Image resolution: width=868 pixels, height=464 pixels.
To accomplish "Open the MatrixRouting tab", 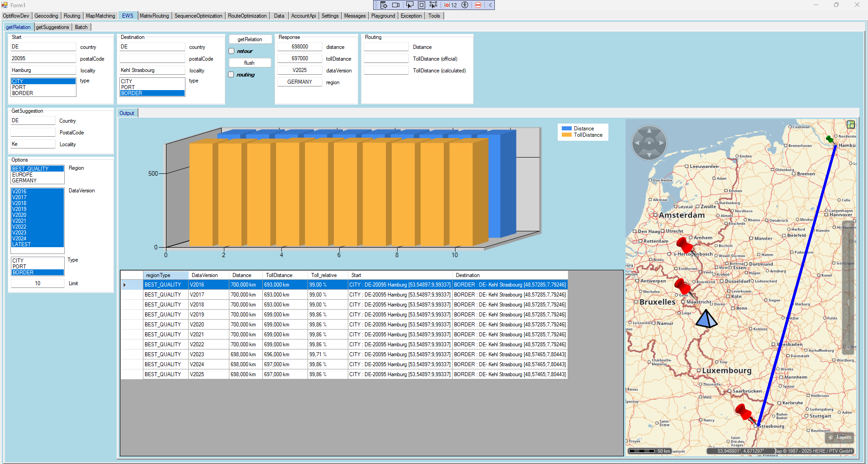I will [x=154, y=16].
